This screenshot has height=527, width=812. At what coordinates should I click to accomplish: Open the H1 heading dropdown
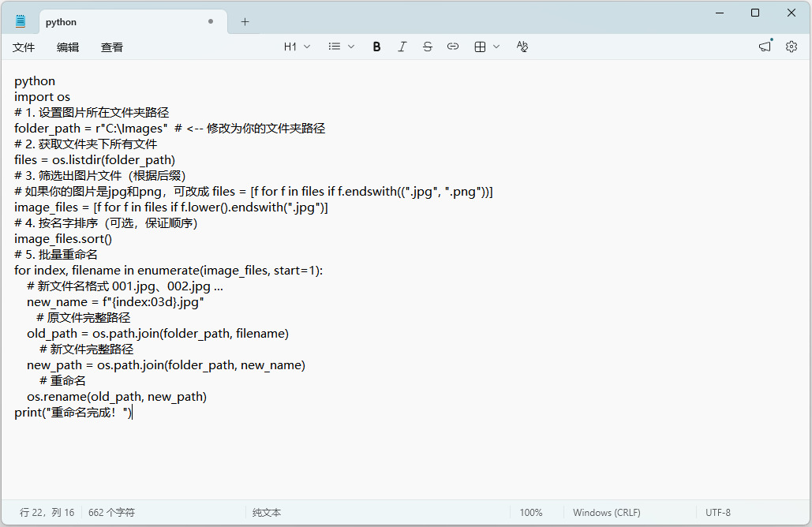pos(297,47)
